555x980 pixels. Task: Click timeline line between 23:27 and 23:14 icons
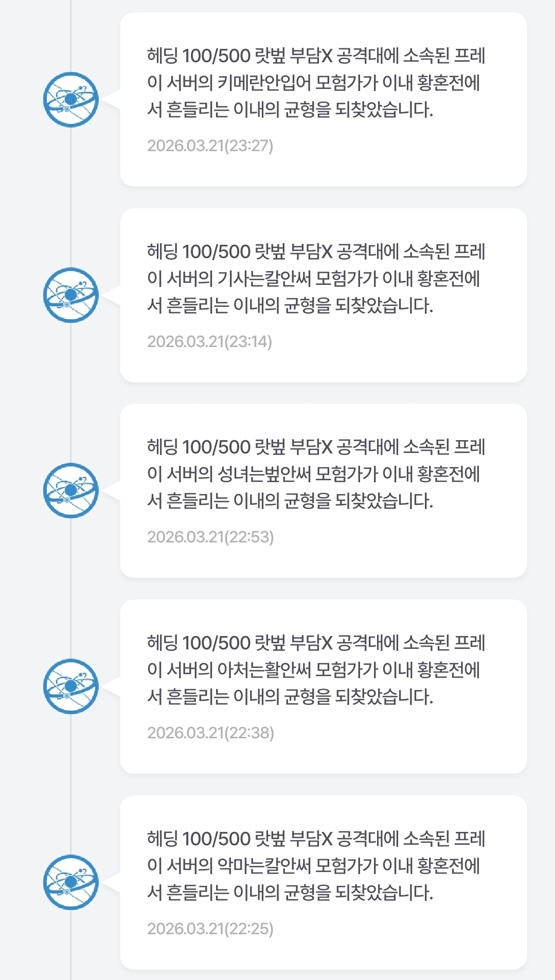tap(71, 197)
